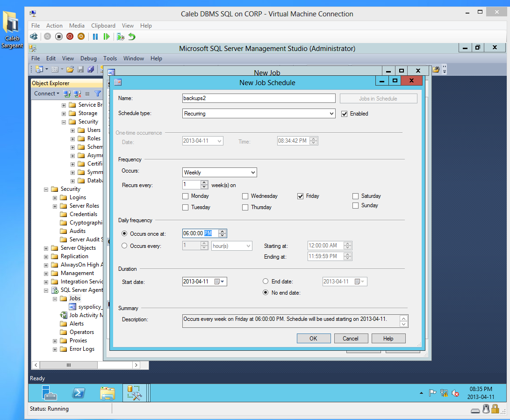Click the network tray icon

[444, 393]
